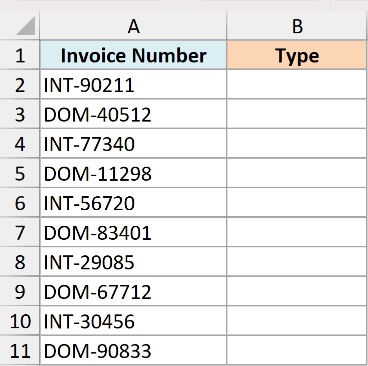Select column B header
The height and width of the screenshot is (366, 368).
[x=297, y=26]
